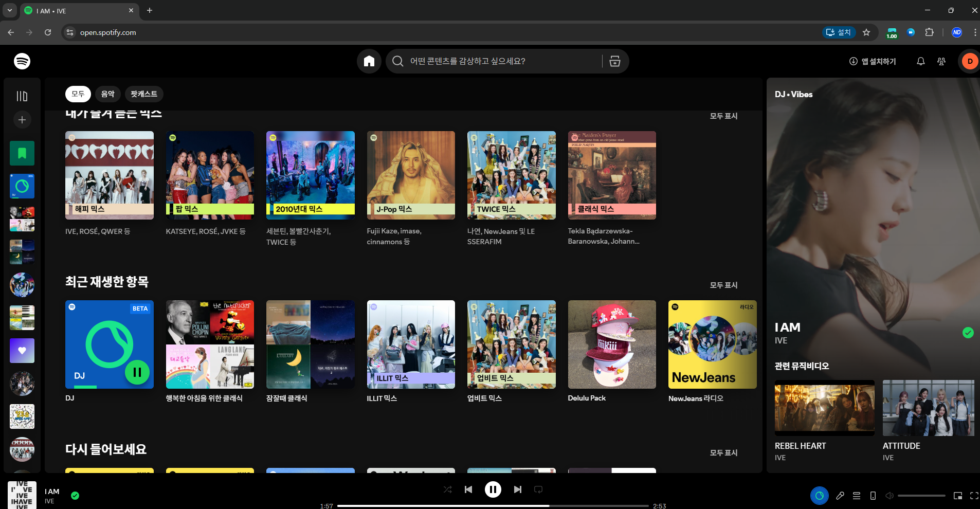This screenshot has width=980, height=509.
Task: Expand Your Library sidebar icon
Action: coord(22,96)
